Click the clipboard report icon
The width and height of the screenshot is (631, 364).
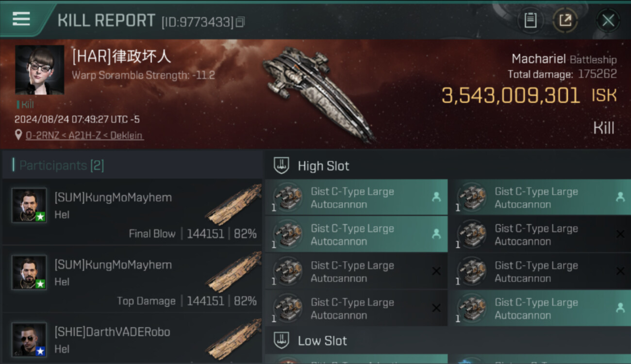530,20
